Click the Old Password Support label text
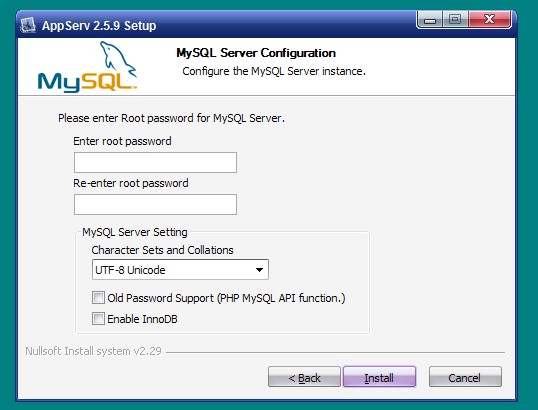Screen dimensions: 538x410 click(x=226, y=298)
